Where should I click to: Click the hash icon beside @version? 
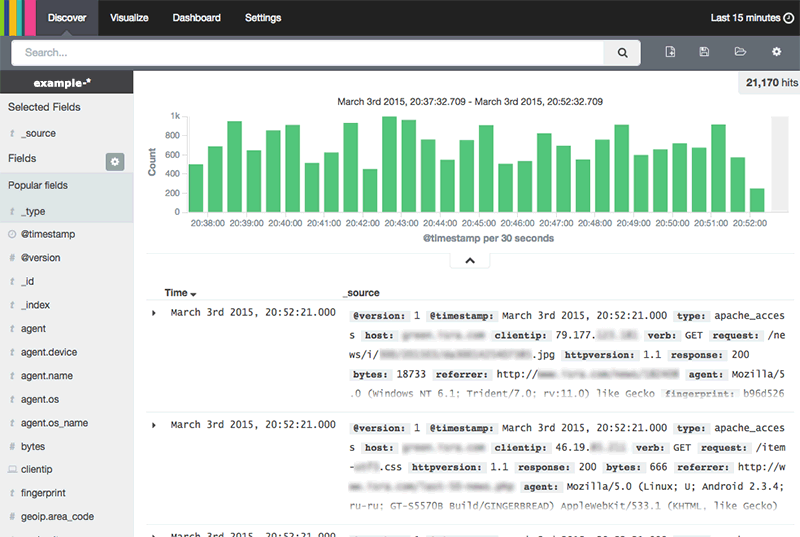(x=12, y=258)
